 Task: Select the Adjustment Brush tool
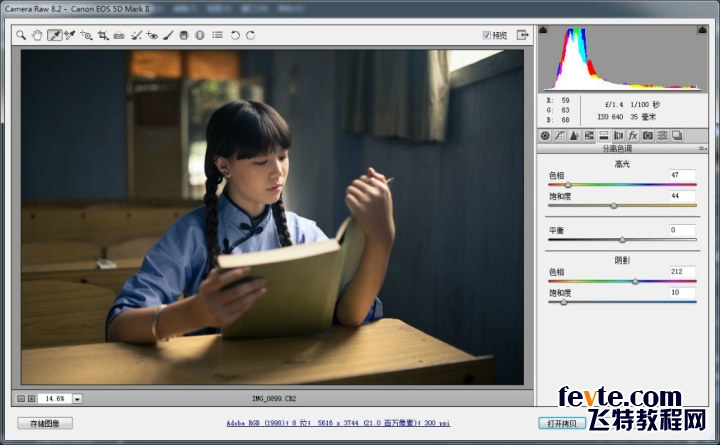[168, 35]
